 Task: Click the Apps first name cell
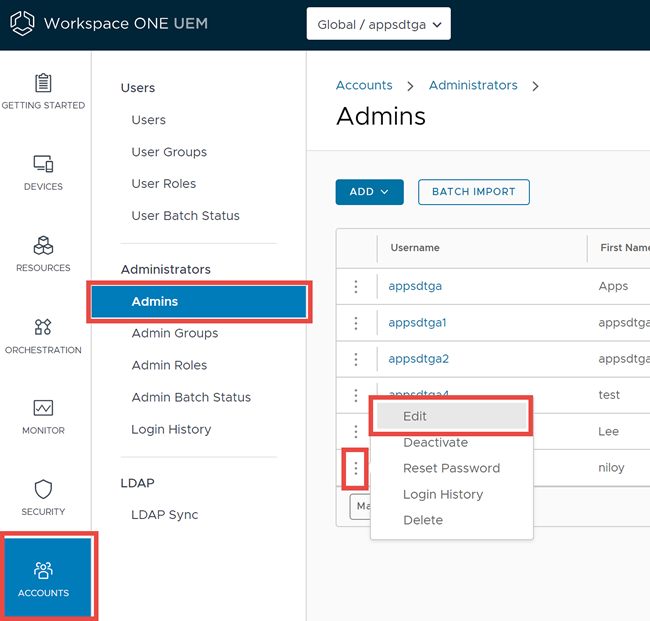pos(613,286)
